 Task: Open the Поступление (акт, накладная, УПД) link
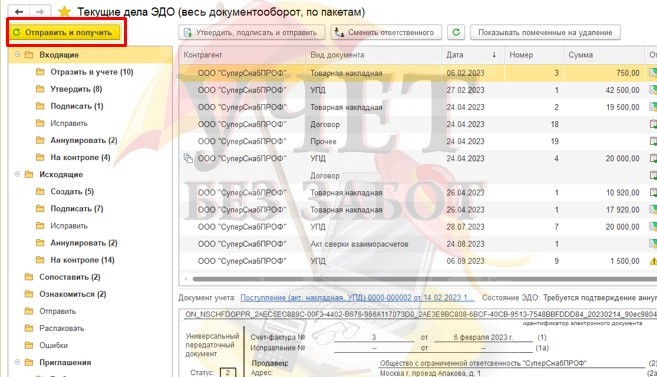coord(357,298)
